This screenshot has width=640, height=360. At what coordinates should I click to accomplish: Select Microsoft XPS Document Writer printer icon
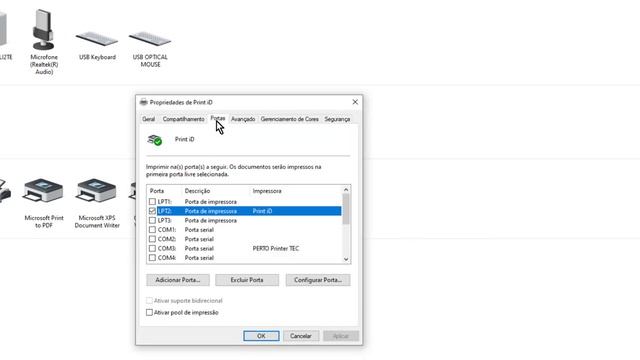(96, 190)
